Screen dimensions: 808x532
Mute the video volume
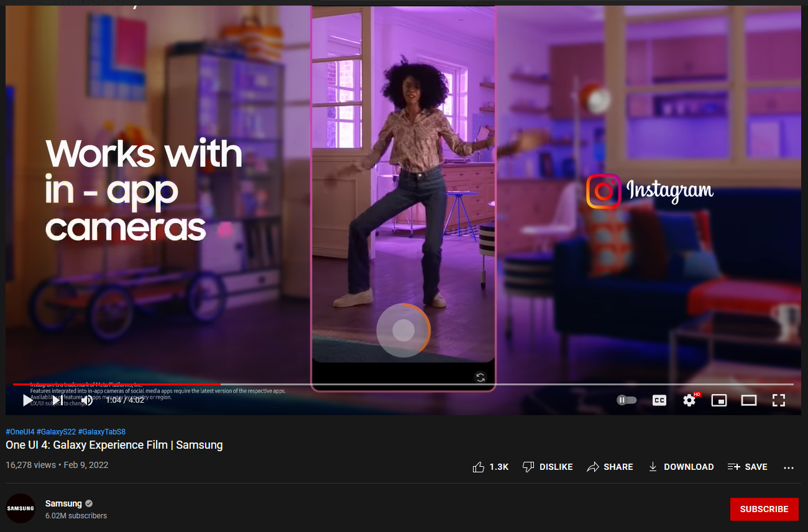87,400
